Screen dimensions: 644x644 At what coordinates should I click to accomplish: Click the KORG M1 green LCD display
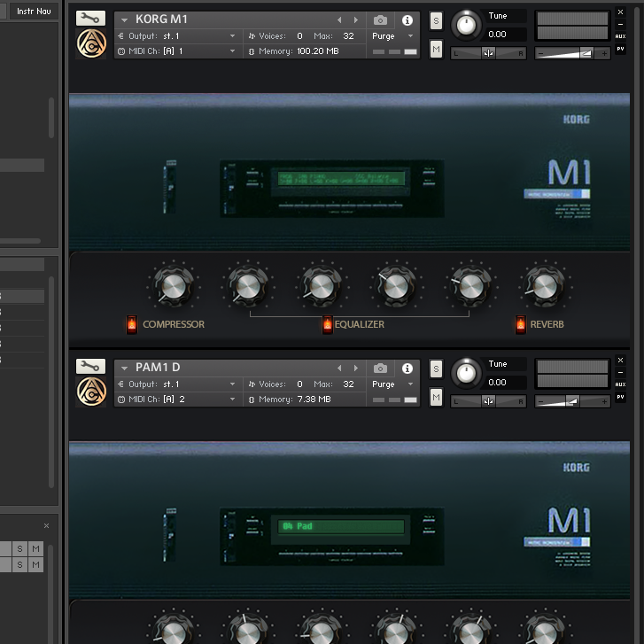click(x=341, y=179)
